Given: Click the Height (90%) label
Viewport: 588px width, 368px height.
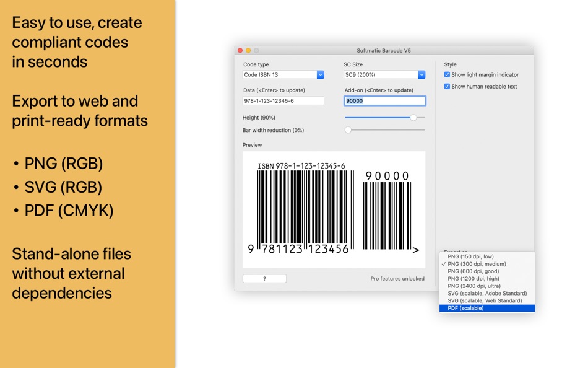Looking at the screenshot, I should click(259, 118).
